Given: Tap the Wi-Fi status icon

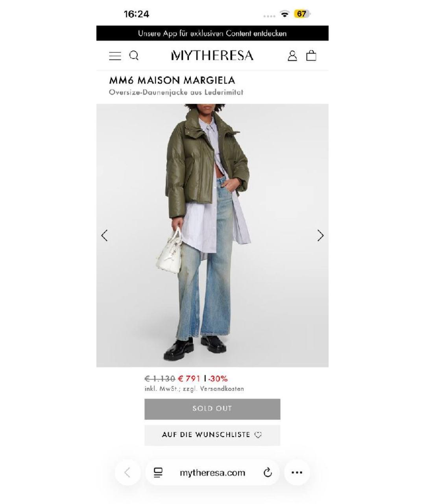Looking at the screenshot, I should (285, 14).
